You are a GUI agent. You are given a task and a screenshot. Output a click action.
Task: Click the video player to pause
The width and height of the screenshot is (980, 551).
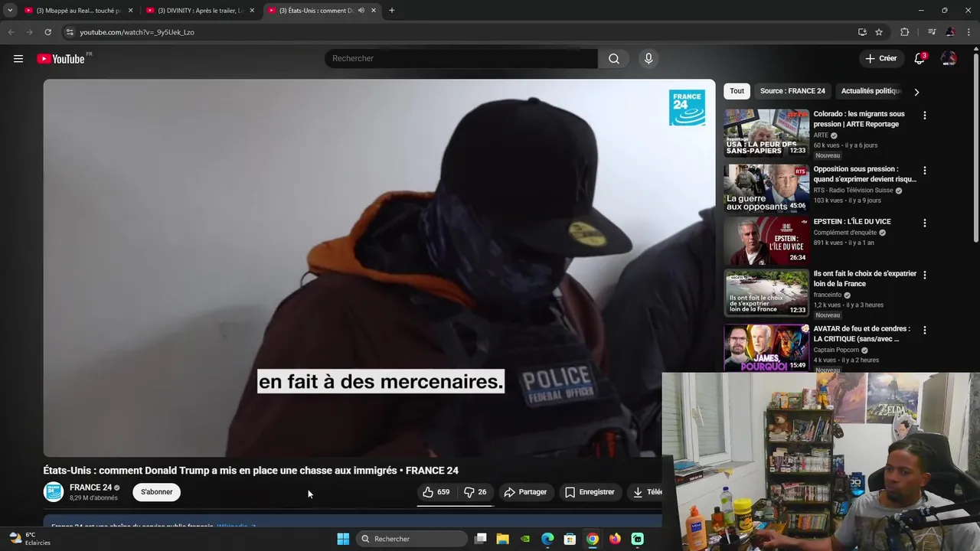tap(379, 268)
